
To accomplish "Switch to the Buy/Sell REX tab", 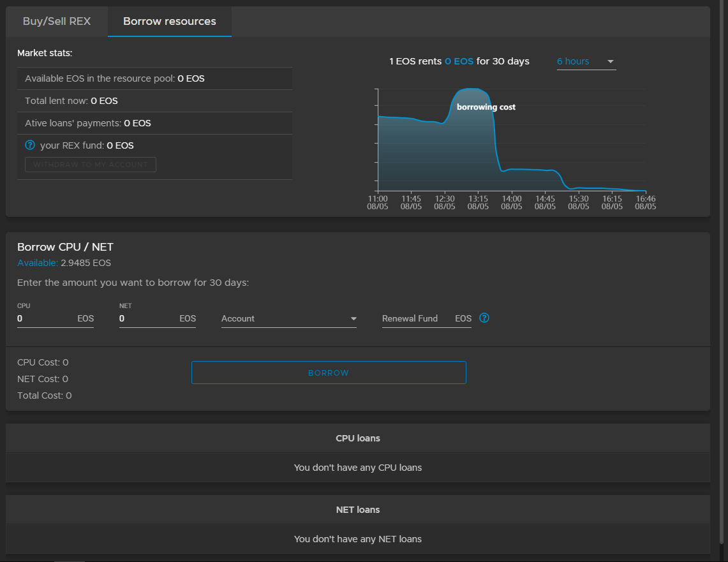I will coord(57,21).
